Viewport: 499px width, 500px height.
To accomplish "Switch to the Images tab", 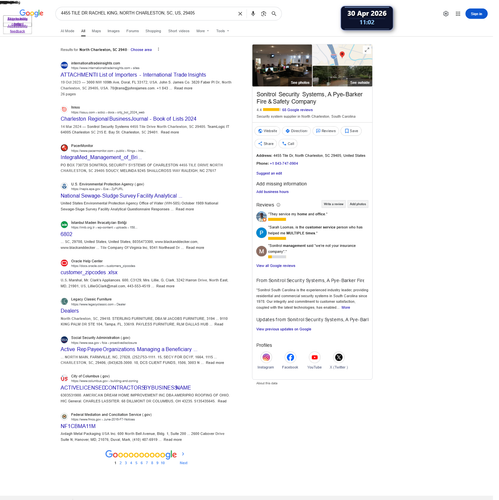I will (113, 31).
